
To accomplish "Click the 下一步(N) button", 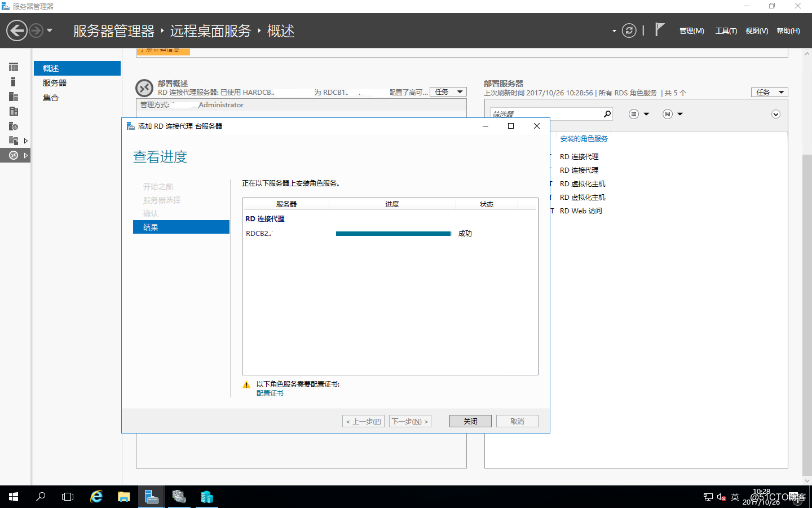I will coord(410,421).
